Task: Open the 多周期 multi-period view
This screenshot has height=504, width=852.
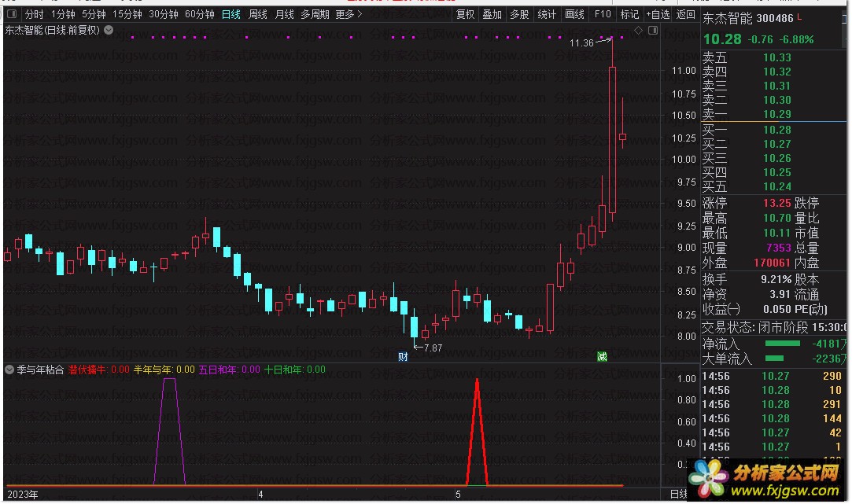Action: (315, 14)
